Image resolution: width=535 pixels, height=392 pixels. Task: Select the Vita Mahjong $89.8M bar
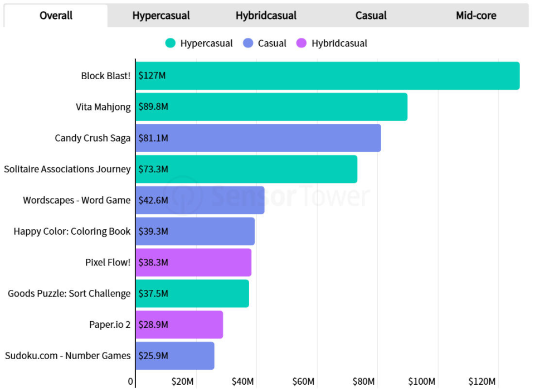coord(271,107)
